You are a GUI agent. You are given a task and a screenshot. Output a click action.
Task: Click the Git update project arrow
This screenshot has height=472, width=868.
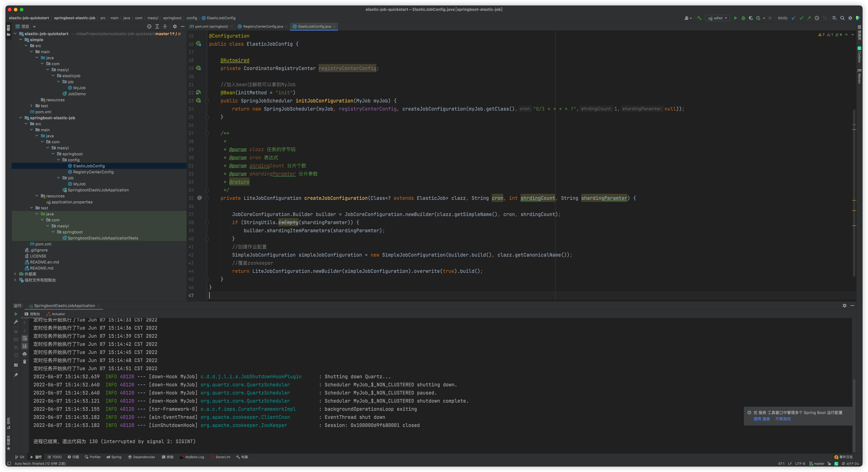pos(793,18)
